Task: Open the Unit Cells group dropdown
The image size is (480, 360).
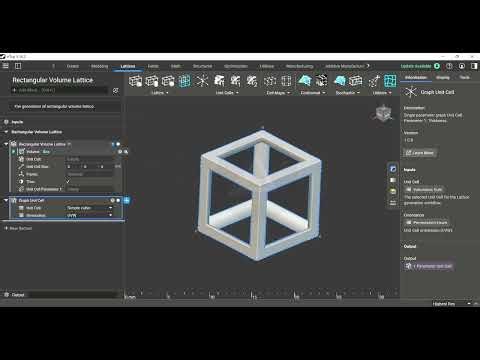Action: 227,93
